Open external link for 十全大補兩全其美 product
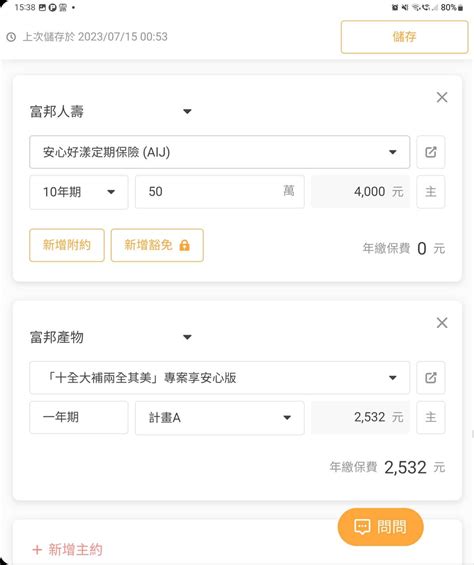 click(431, 378)
